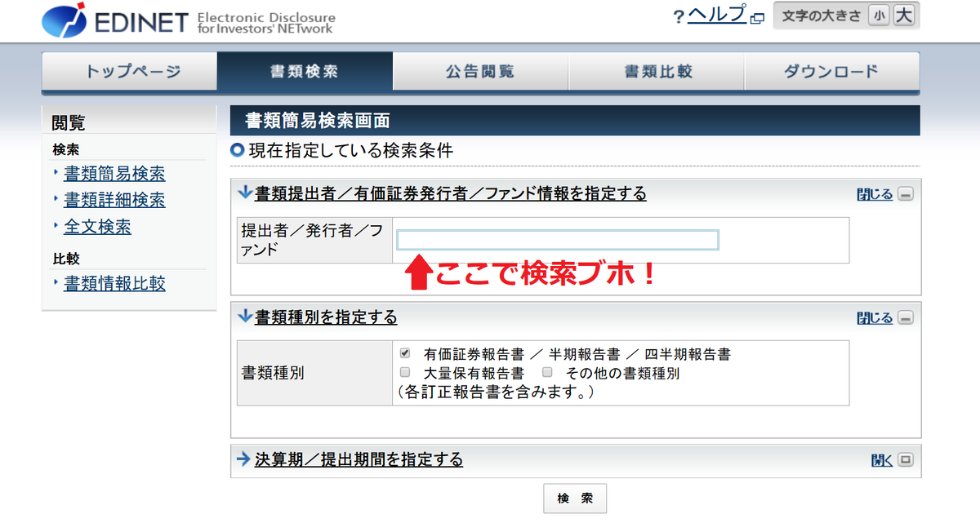Image resolution: width=980 pixels, height=523 pixels.
Task: Expand the period section with 開く
Action: click(x=882, y=460)
